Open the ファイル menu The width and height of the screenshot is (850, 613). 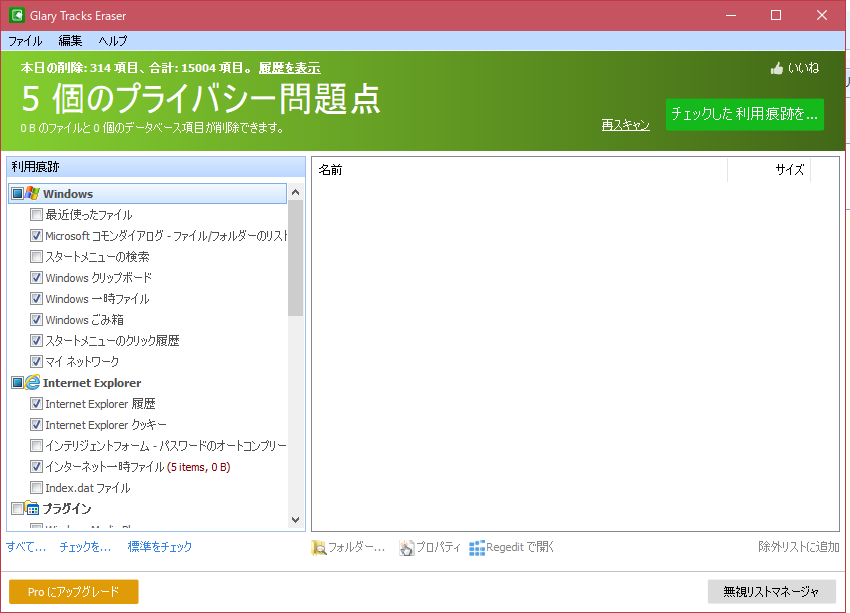pos(25,41)
